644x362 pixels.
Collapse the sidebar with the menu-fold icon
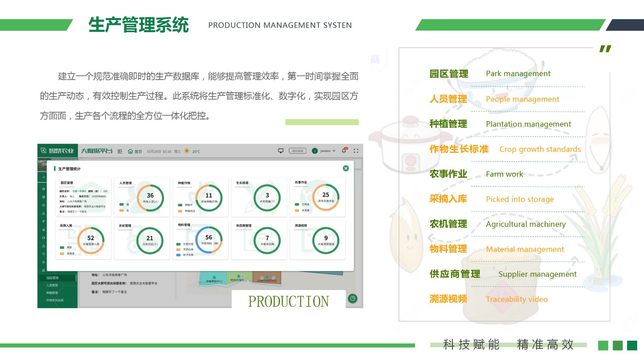(x=120, y=151)
